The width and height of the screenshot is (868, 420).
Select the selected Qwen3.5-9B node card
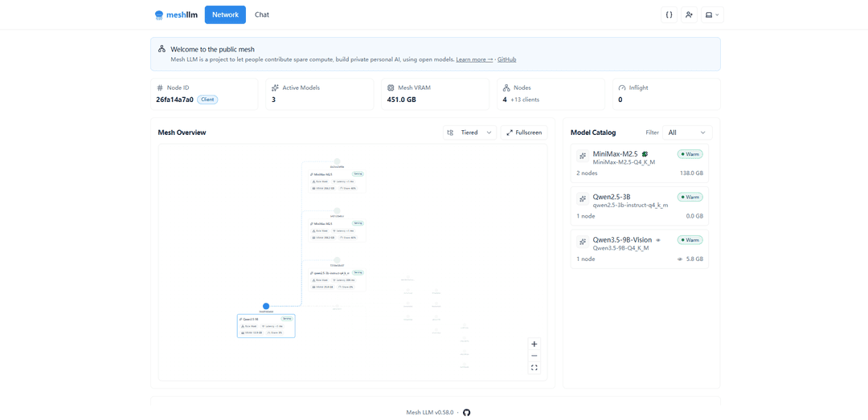point(266,326)
